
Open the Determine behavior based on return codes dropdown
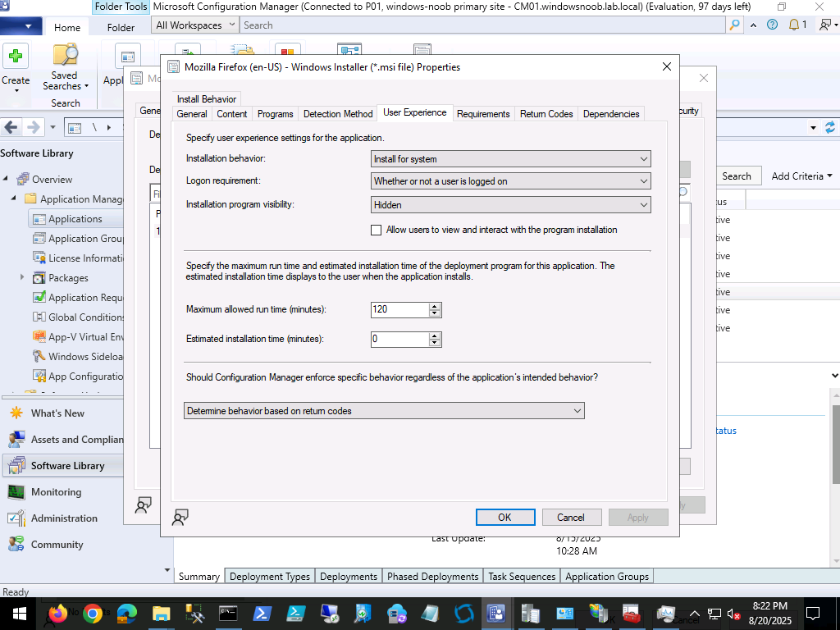pos(384,411)
